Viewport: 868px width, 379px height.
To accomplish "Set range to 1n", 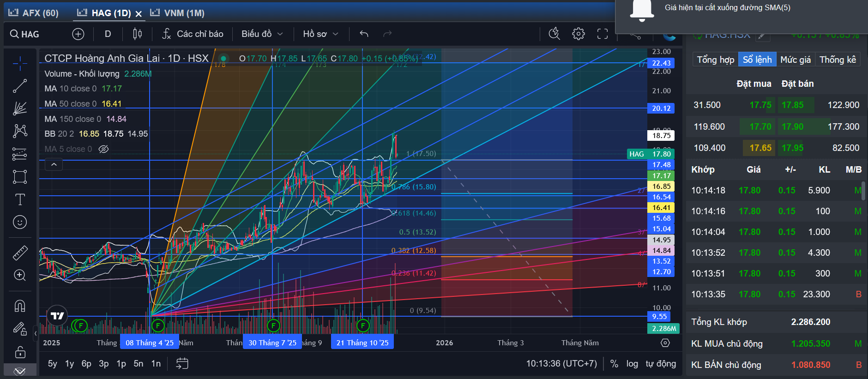I will coord(156,364).
